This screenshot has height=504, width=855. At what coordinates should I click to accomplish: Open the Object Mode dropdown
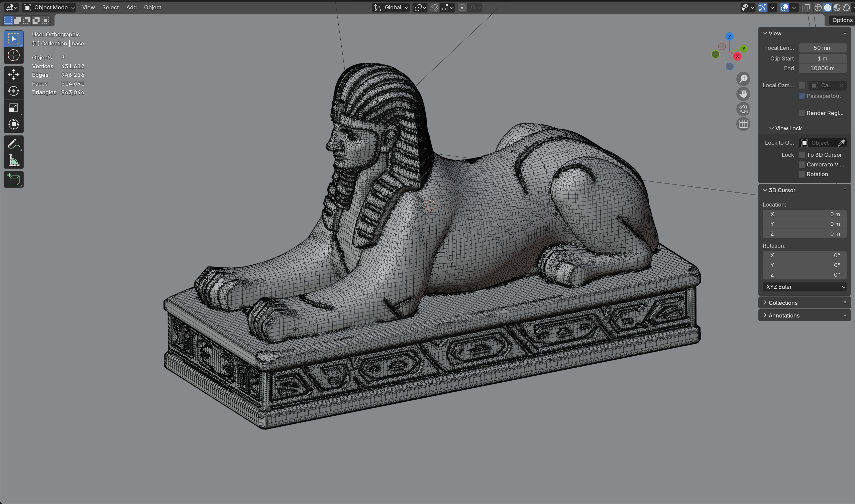click(x=49, y=7)
